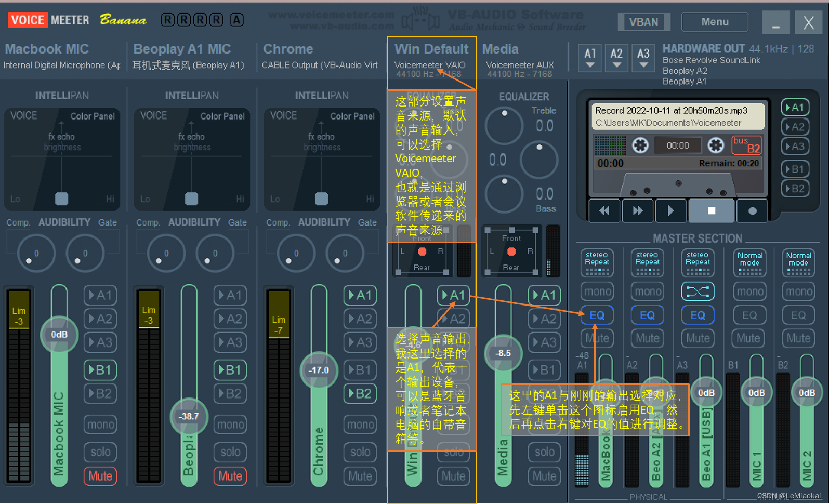Route Beoplay A1 MIC to B2 bus
The height and width of the screenshot is (504, 829).
pyautogui.click(x=230, y=394)
